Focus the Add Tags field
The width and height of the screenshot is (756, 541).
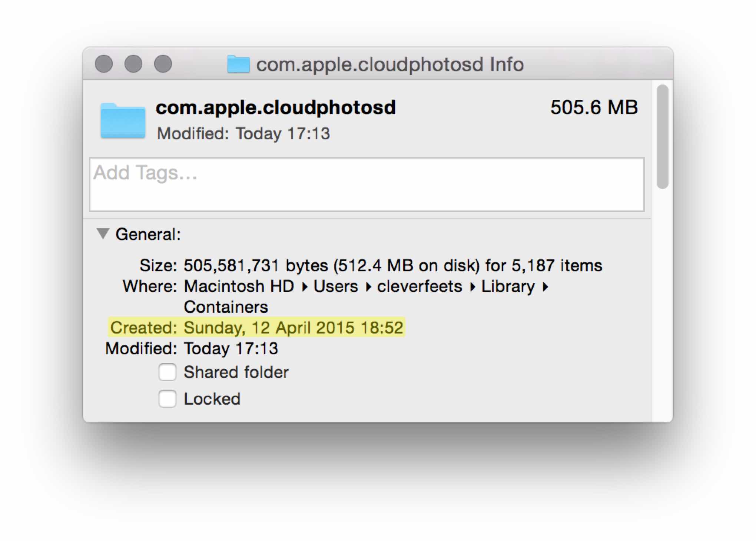(x=366, y=185)
